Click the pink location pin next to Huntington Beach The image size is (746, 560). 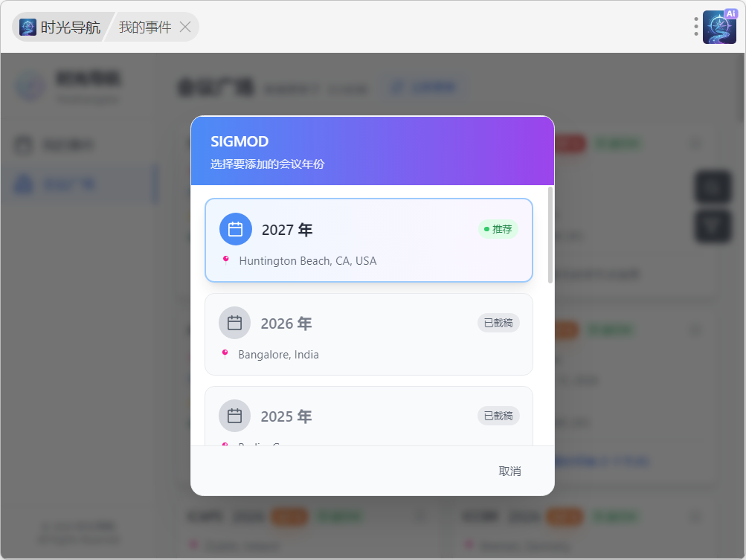(x=226, y=260)
